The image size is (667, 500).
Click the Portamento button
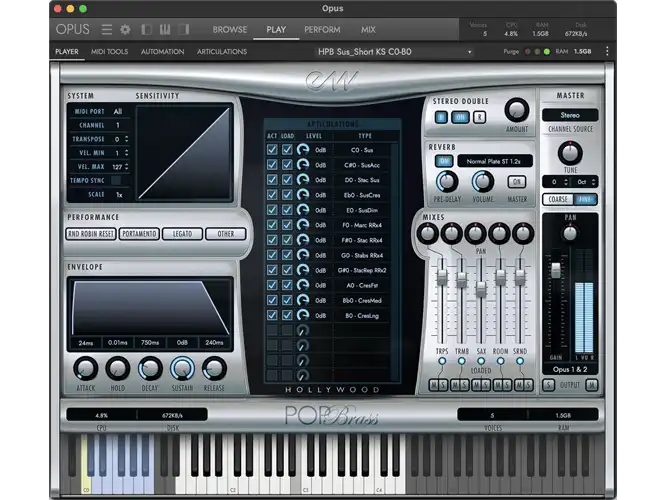click(139, 234)
